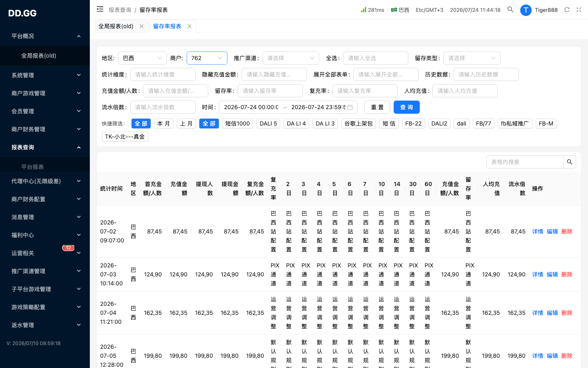Select the FB-22 quick filter
The width and height of the screenshot is (588, 368).
pyautogui.click(x=414, y=123)
